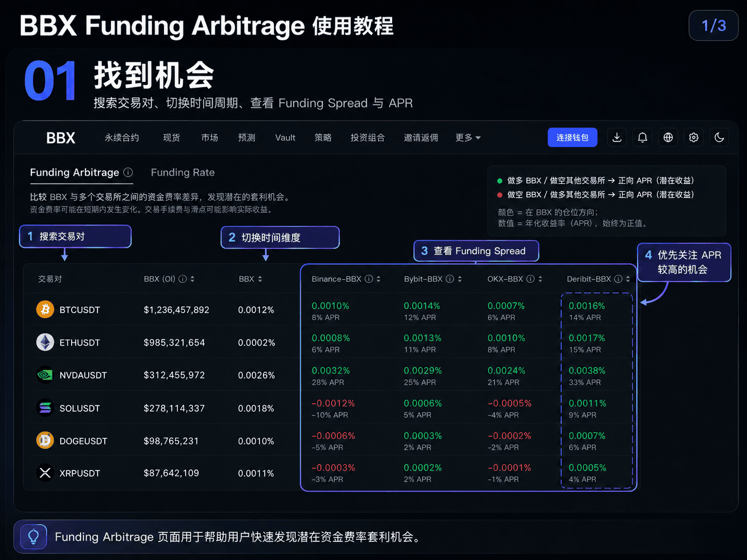Click the 0.0032% Binance spread for NVDAUSDT

(331, 371)
